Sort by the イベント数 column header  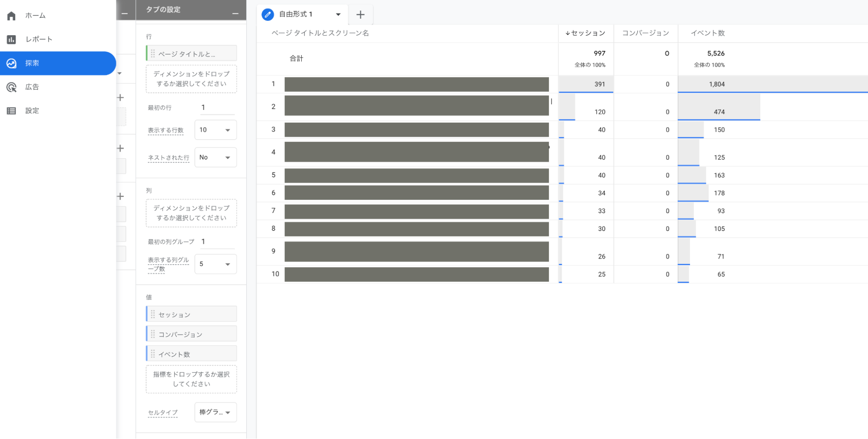(708, 33)
